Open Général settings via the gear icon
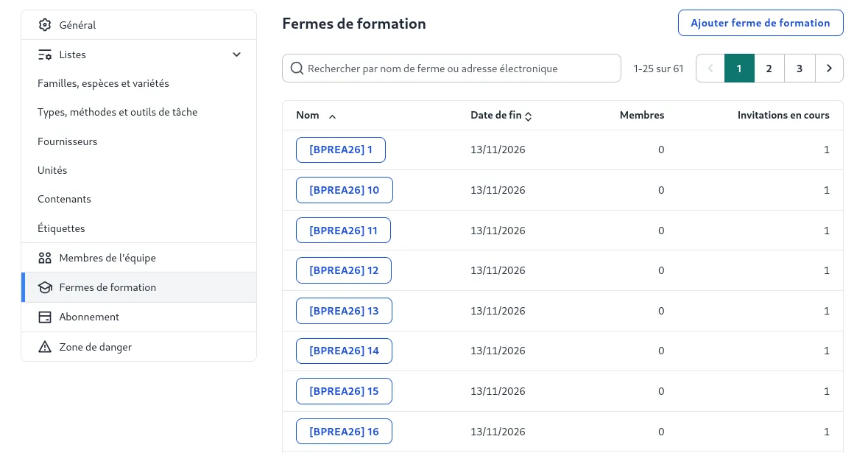The height and width of the screenshot is (453, 868). [45, 24]
